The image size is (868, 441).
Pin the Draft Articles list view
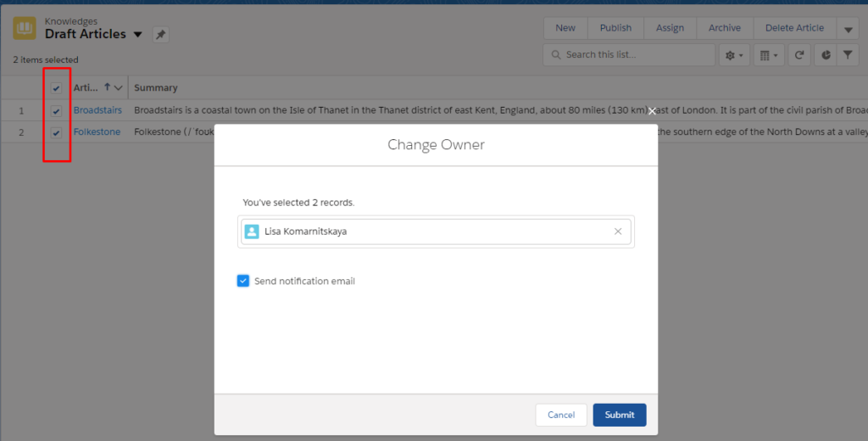160,35
